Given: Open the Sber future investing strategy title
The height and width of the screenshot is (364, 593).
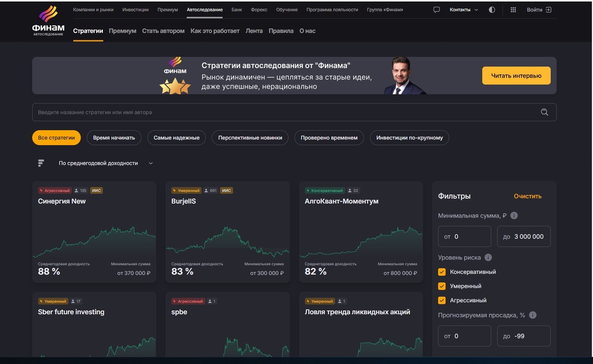Looking at the screenshot, I should click(x=71, y=312).
